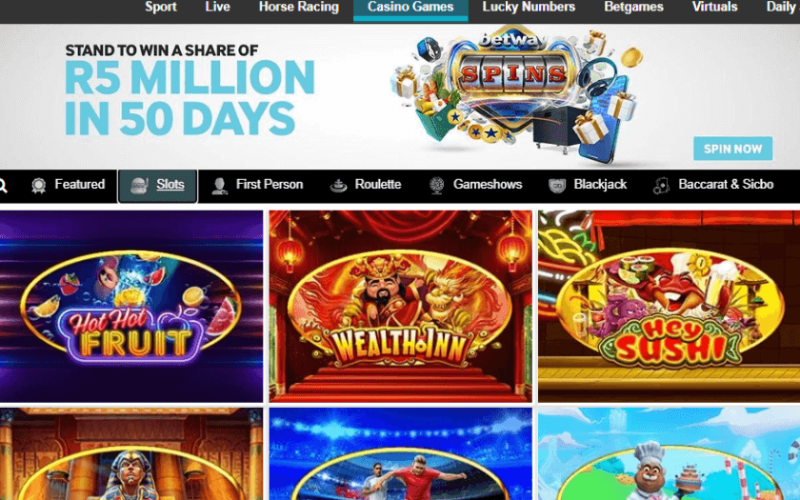This screenshot has width=800, height=500.
Task: Open the Sport section
Action: tap(161, 7)
